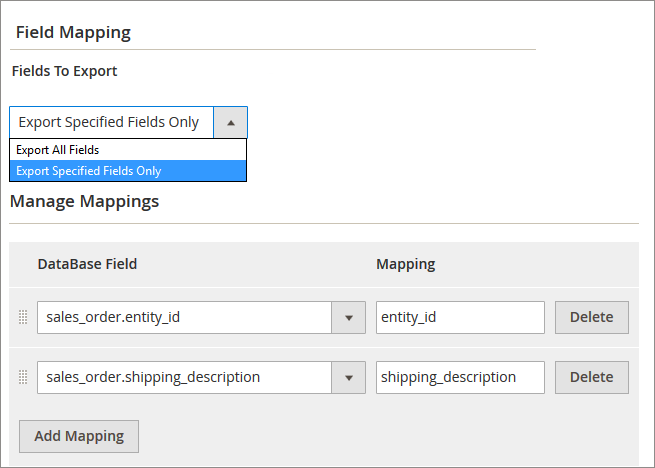
Task: Expand the sales_order.shipping_description field dropdown
Action: coord(184,378)
